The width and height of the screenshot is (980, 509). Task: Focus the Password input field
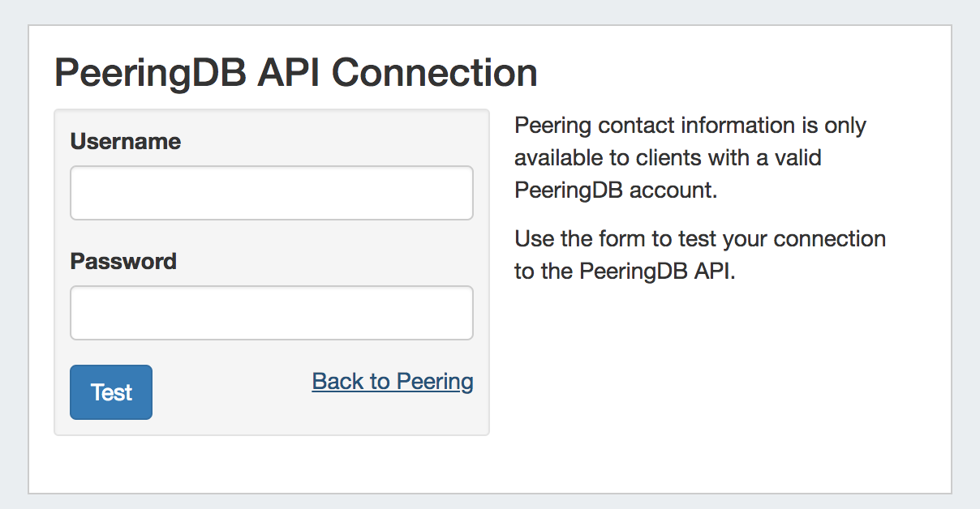click(x=271, y=313)
